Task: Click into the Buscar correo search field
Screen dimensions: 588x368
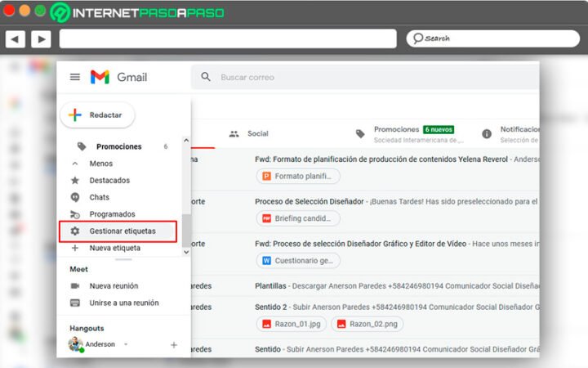Action: 365,77
